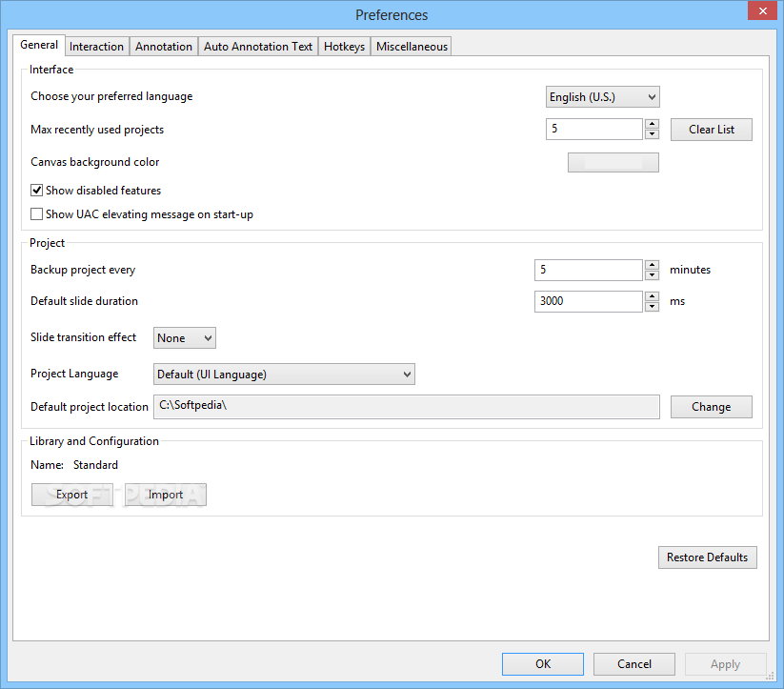Click Change to set project location
Viewport: 784px width, 689px height.
[x=711, y=407]
